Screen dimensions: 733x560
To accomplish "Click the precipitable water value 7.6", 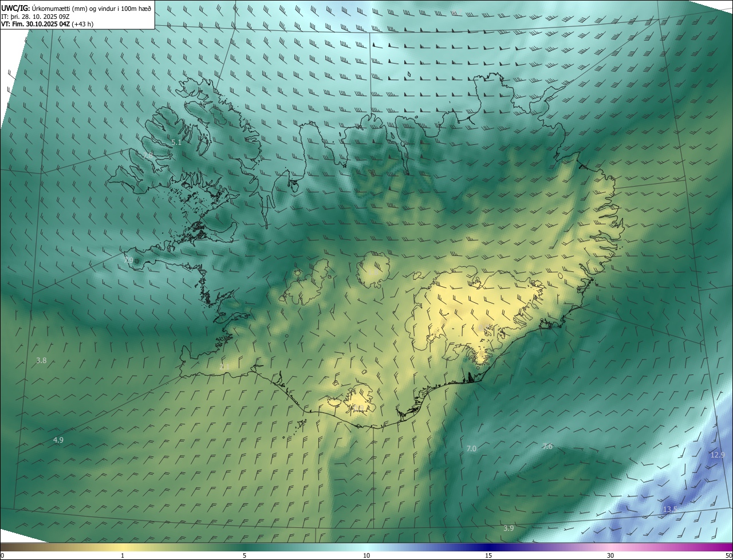I will pos(547,447).
